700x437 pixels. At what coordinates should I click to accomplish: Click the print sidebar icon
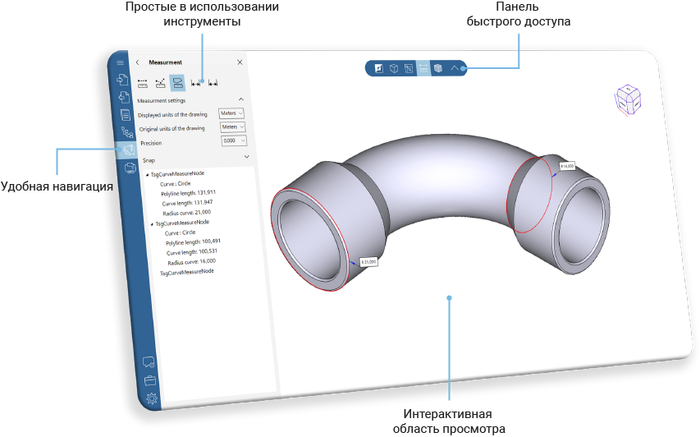[x=130, y=168]
